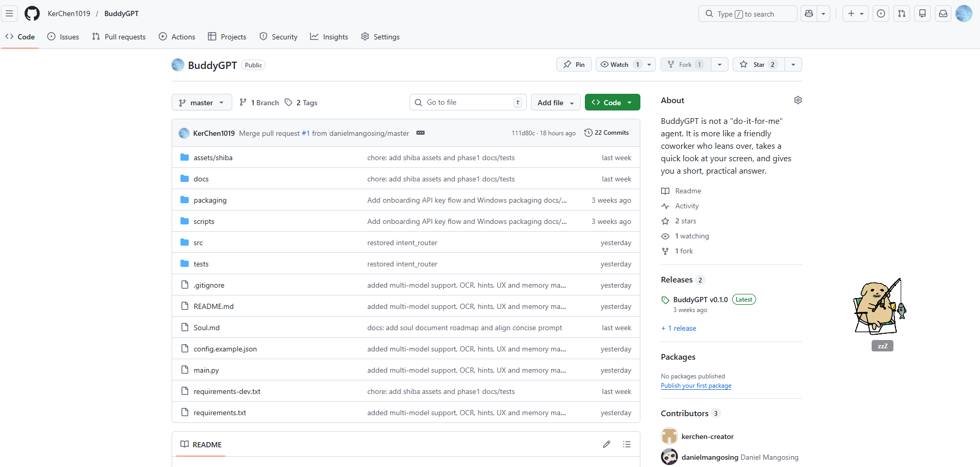Edit the README with pencil icon
Viewport: 980px width, 467px height.
(607, 444)
